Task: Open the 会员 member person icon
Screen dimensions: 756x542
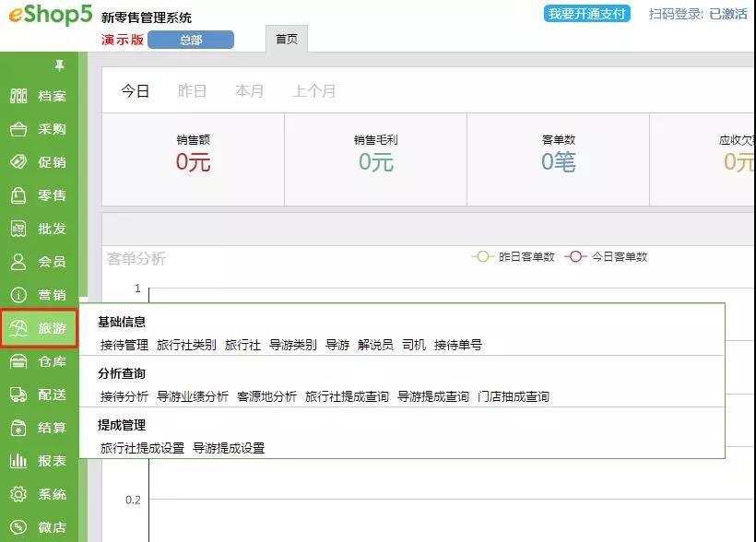Action: tap(18, 262)
